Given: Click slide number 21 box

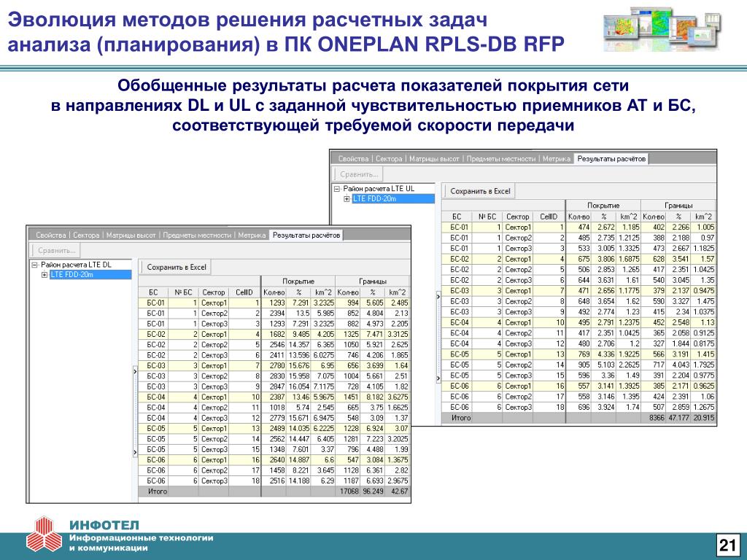Looking at the screenshot, I should point(727,545).
